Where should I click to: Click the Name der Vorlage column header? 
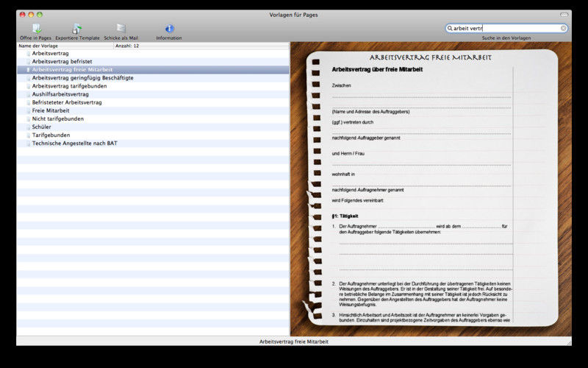pyautogui.click(x=65, y=46)
